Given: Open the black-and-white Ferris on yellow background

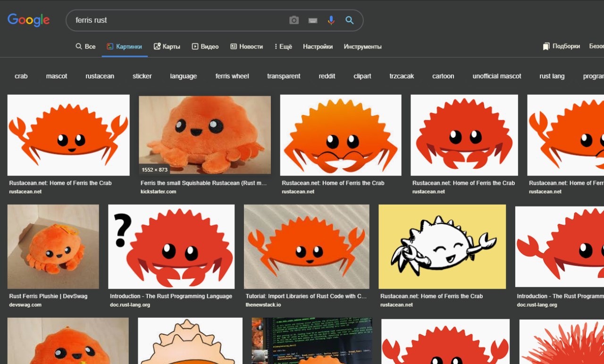Looking at the screenshot, I should (x=442, y=247).
